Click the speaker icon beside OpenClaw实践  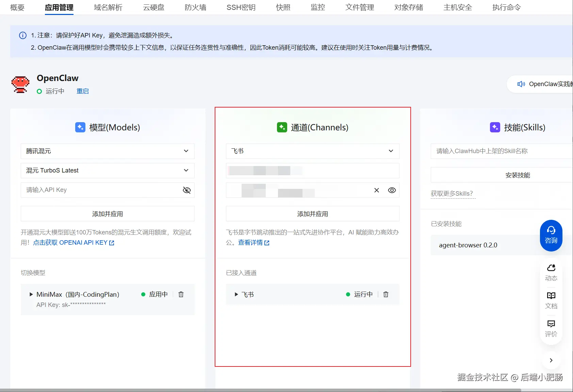[x=521, y=84]
